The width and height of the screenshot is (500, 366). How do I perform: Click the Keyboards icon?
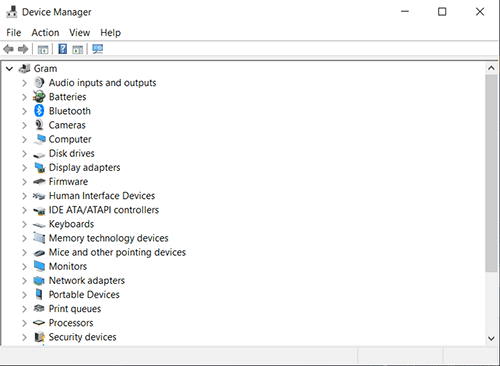pyautogui.click(x=39, y=225)
